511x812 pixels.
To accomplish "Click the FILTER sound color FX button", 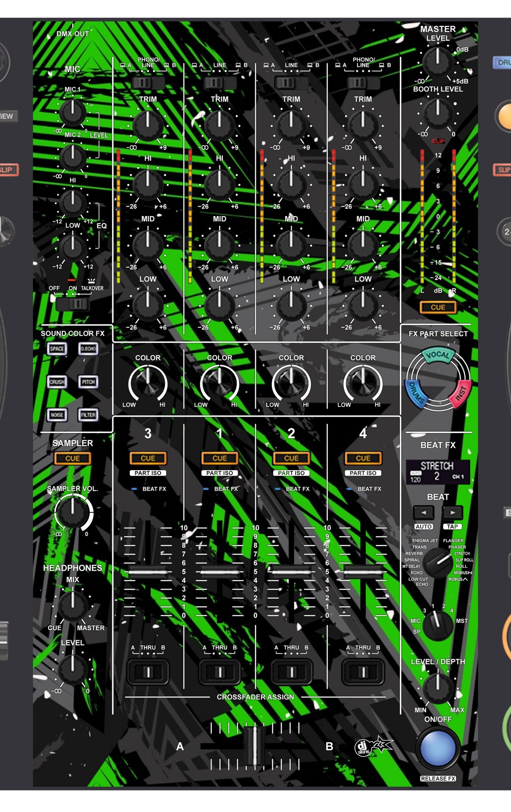I will [x=88, y=415].
